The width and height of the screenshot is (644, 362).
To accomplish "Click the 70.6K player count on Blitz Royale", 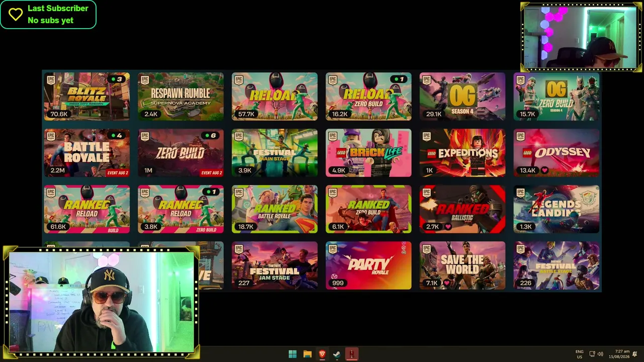I will click(x=59, y=114).
